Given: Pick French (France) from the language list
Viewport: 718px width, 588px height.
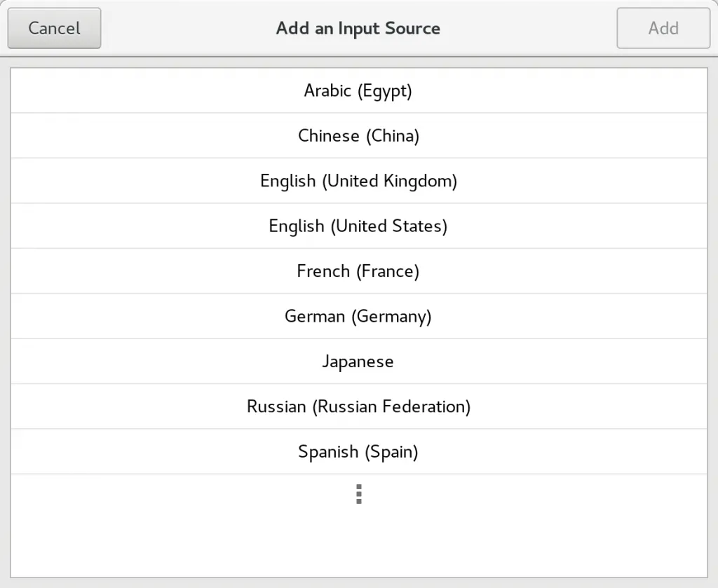Looking at the screenshot, I should 358,271.
